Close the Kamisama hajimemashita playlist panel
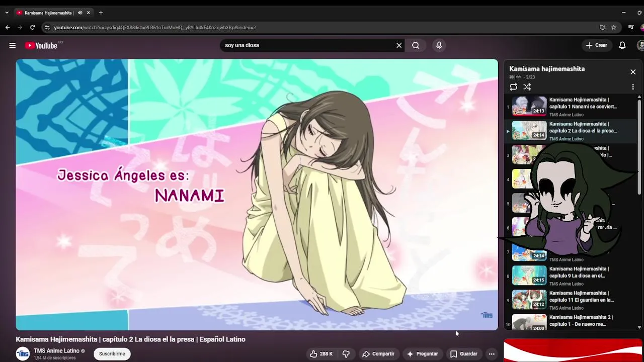The height and width of the screenshot is (362, 644). coord(633,72)
